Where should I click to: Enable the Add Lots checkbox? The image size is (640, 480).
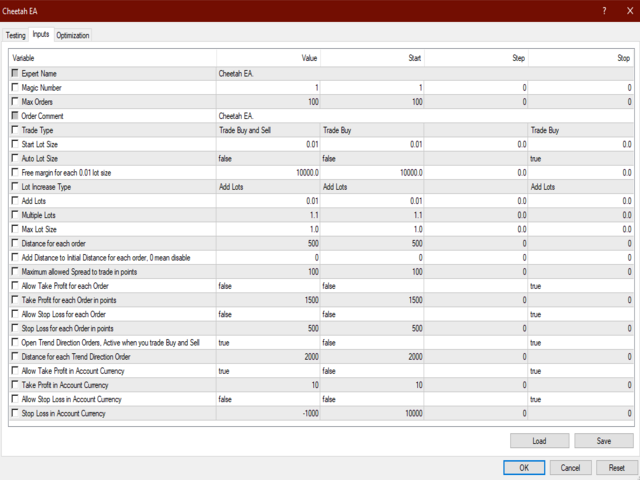[x=15, y=200]
